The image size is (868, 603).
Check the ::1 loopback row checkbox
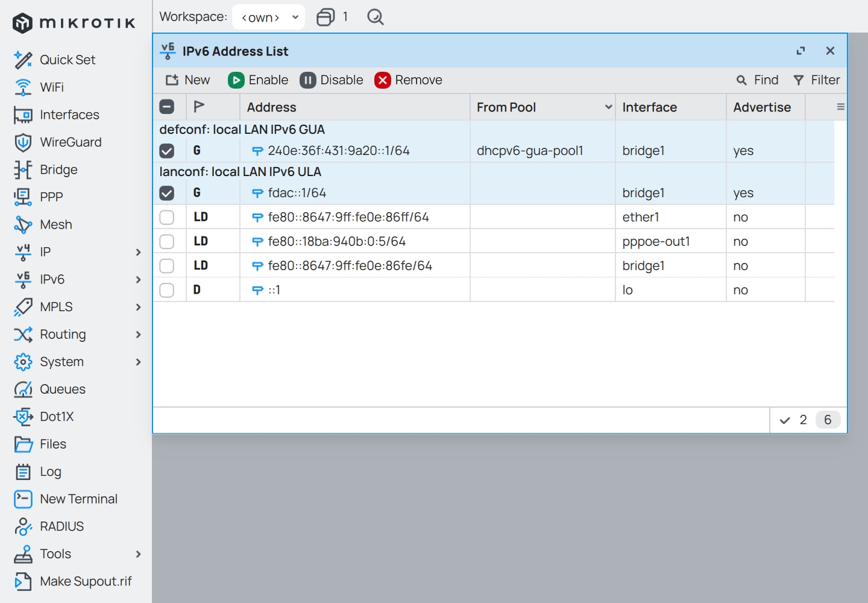167,290
